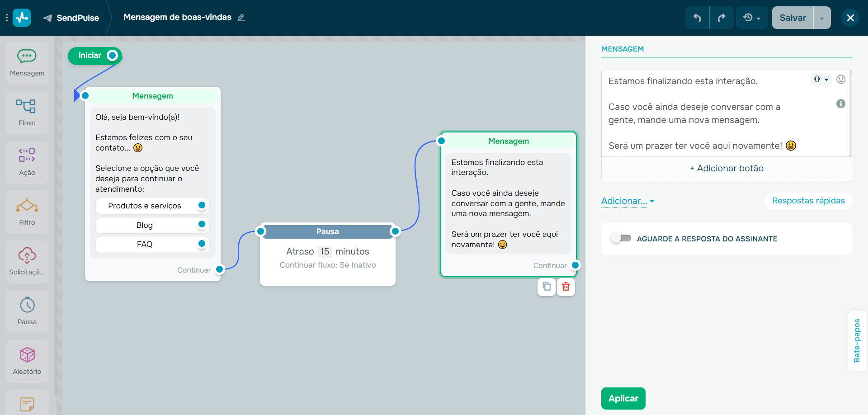Screen dimensions: 868x415
Task: Toggle Aguarde a resposta do assinante
Action: pyautogui.click(x=621, y=238)
